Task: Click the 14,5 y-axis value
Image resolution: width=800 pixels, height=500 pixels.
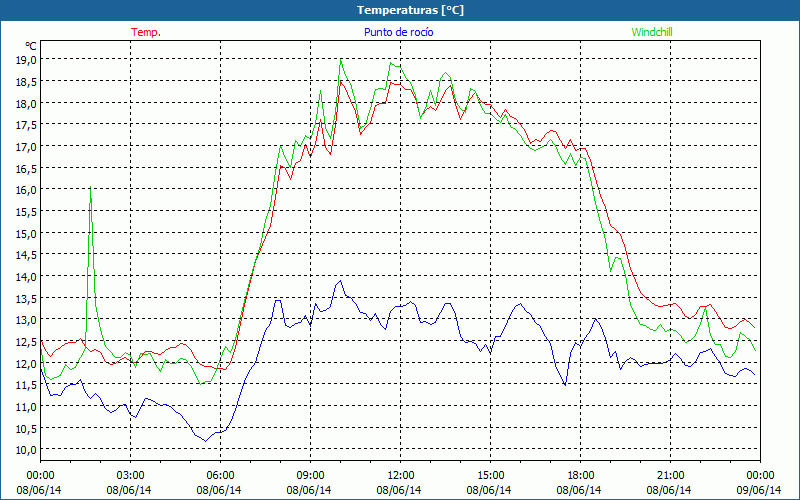Action: [27, 255]
